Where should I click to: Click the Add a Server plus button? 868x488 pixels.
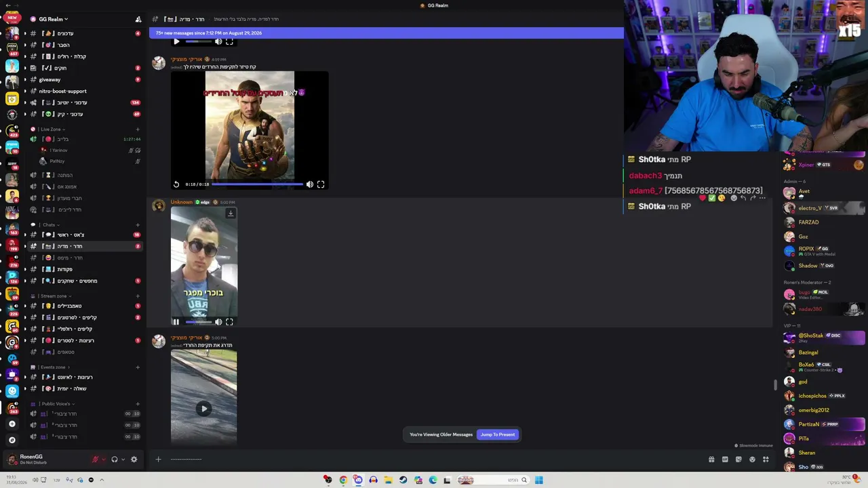12,424
